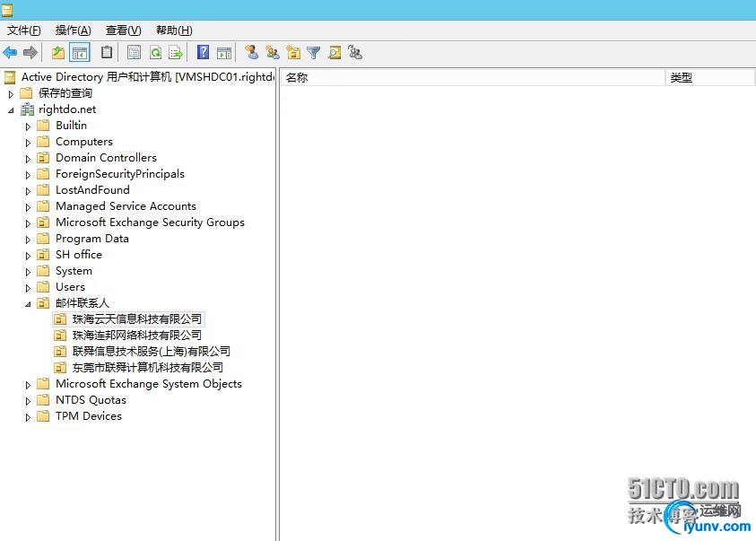Select the Program Data label

(x=92, y=239)
